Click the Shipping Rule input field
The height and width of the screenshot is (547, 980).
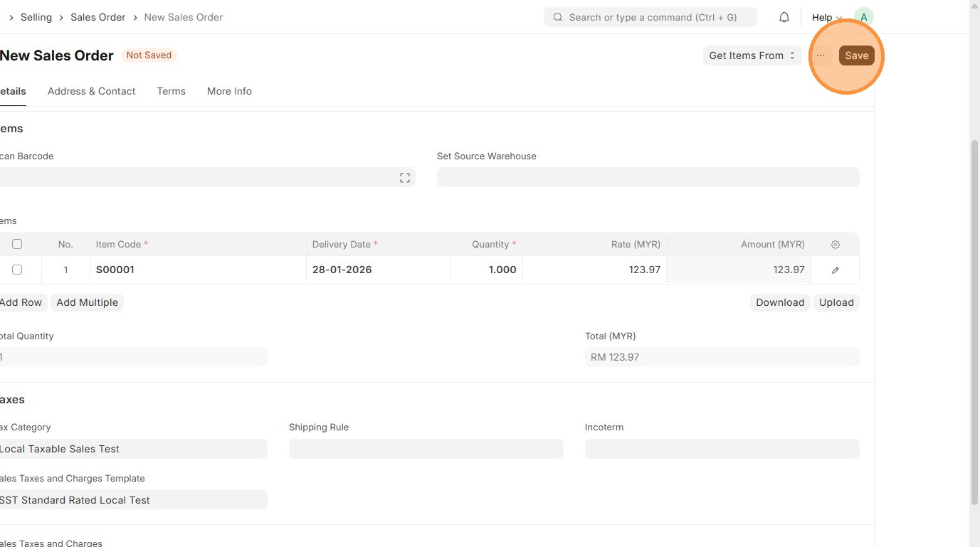[x=426, y=449]
